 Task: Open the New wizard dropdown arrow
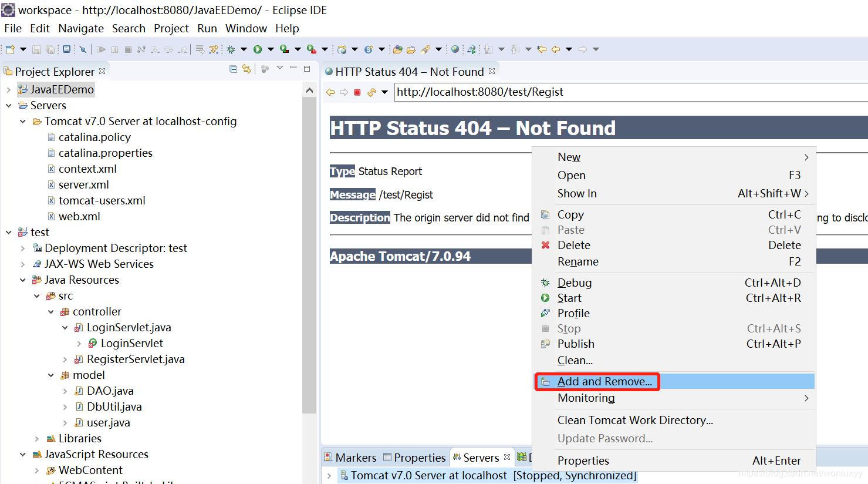click(x=23, y=49)
